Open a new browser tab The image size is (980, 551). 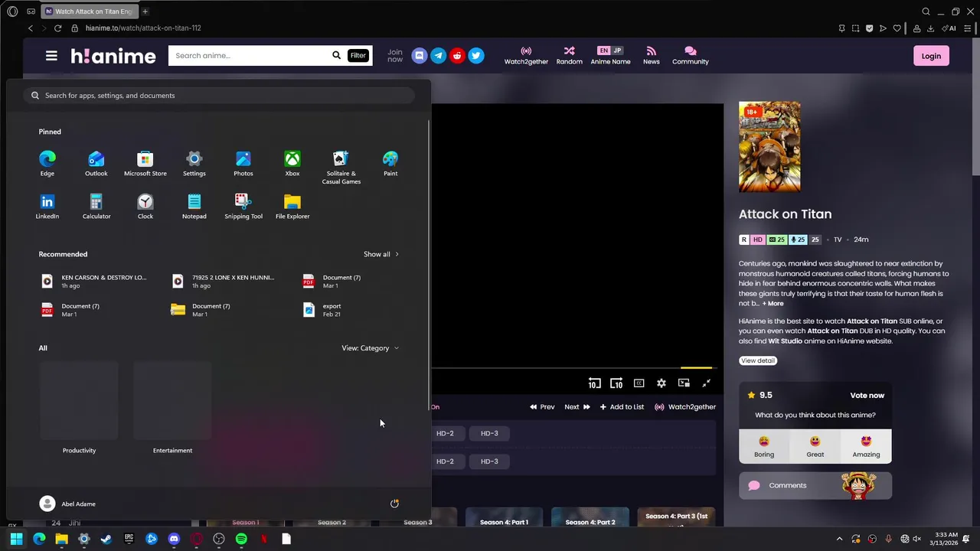pyautogui.click(x=145, y=11)
